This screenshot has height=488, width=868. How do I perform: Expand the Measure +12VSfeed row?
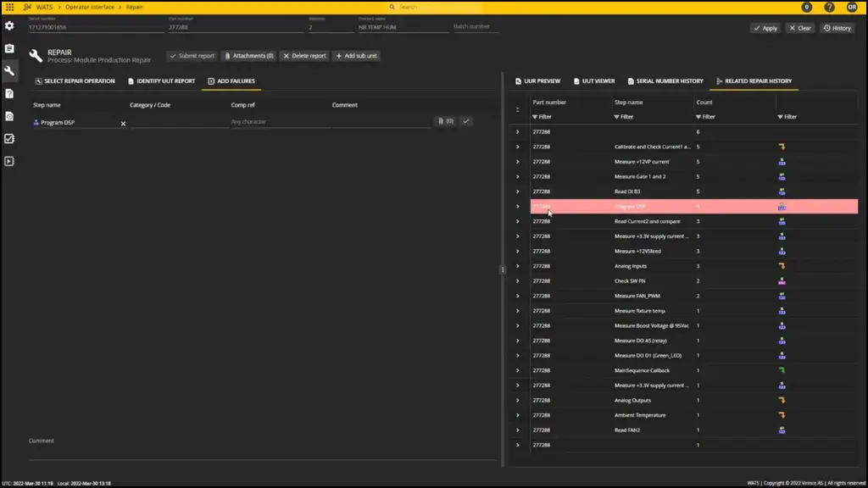[x=518, y=251]
